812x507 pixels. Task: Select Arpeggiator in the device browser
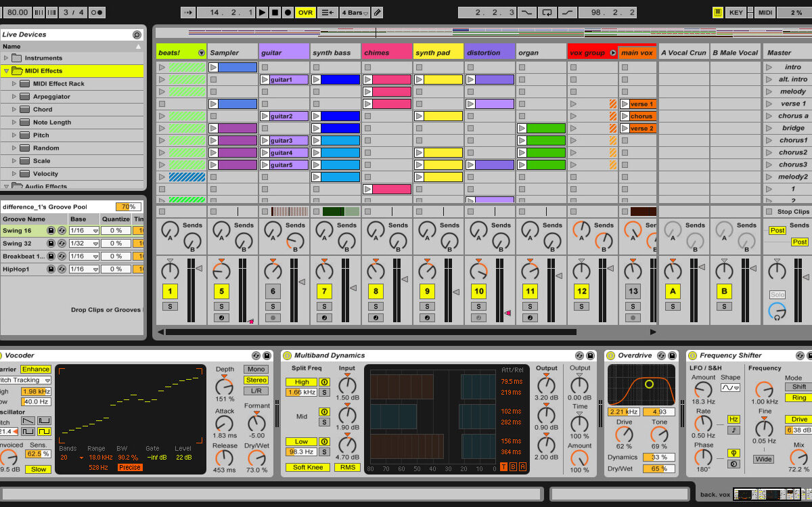[x=51, y=97]
